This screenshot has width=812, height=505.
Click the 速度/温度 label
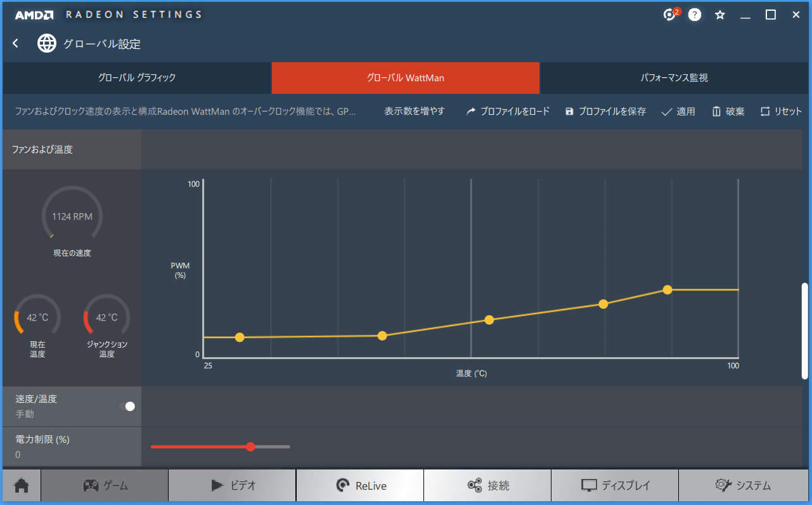(36, 399)
